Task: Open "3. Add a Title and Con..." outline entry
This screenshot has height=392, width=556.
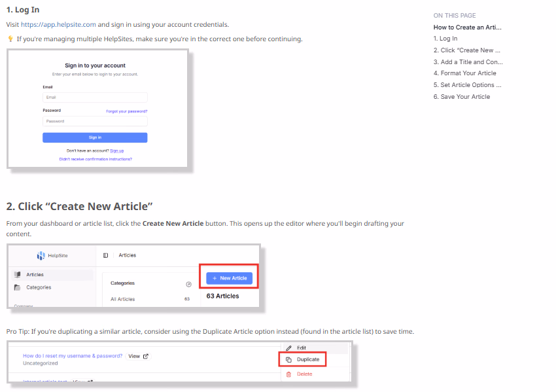Action: [468, 62]
